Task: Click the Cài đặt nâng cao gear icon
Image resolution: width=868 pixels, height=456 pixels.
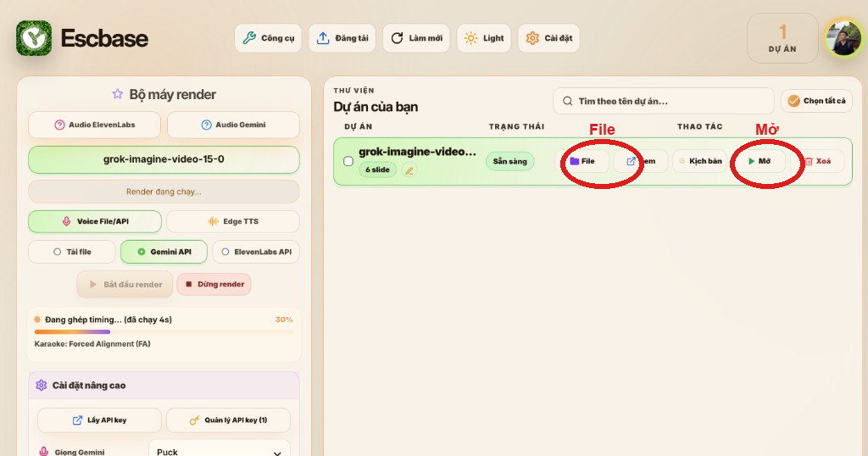Action: coord(41,385)
